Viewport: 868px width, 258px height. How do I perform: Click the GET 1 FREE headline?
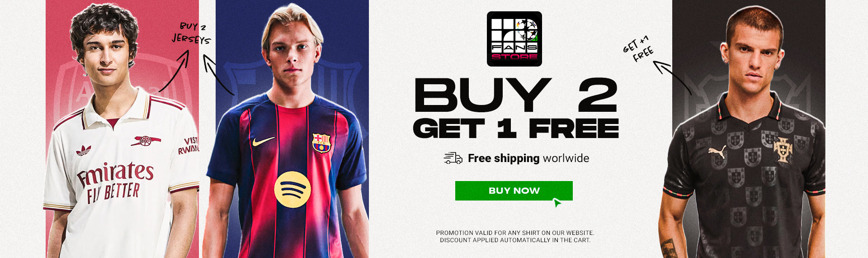[x=516, y=128]
